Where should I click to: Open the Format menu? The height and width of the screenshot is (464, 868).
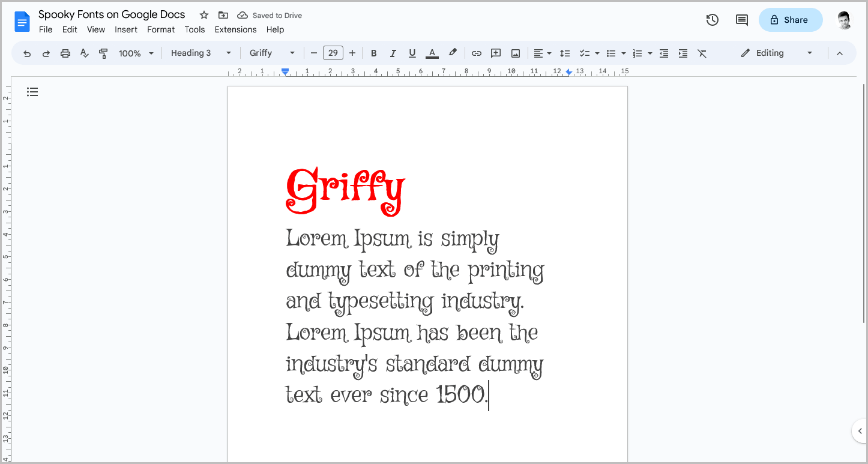pos(160,29)
